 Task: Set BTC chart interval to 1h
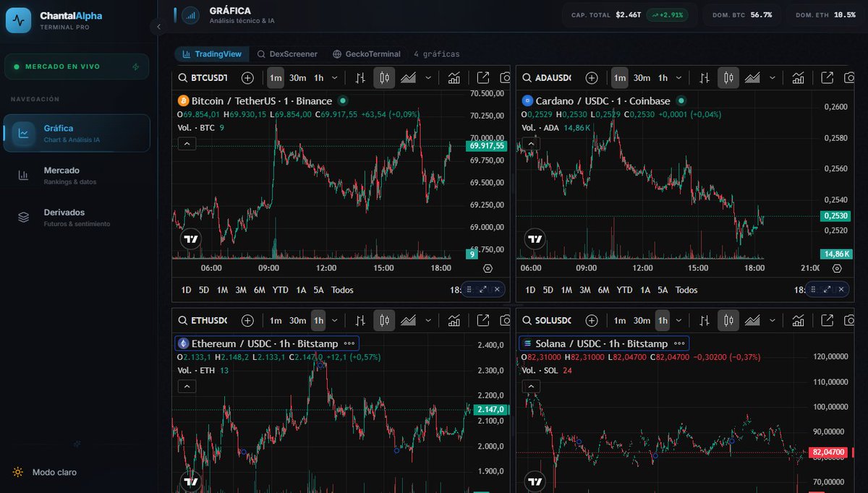[x=318, y=78]
